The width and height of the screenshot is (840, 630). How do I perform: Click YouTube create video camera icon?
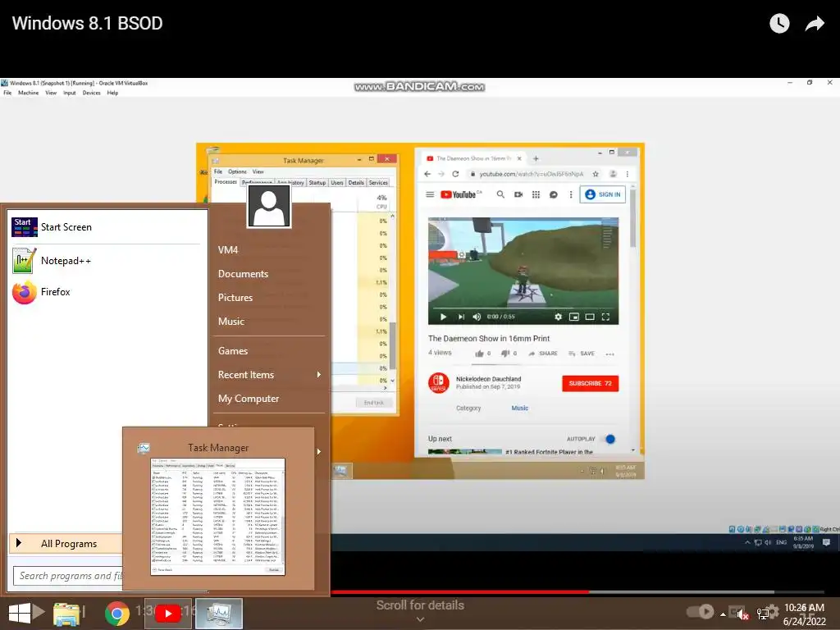(518, 194)
